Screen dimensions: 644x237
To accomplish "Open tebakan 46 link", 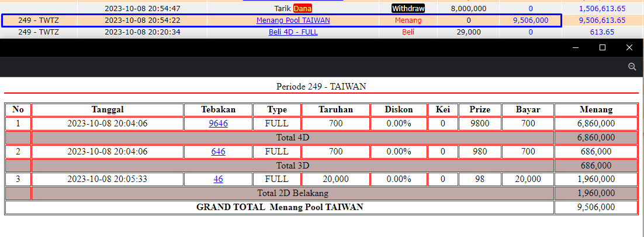I will [x=218, y=179].
